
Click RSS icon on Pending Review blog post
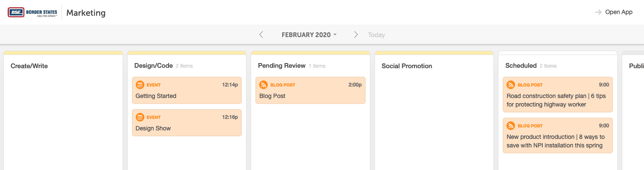point(263,85)
